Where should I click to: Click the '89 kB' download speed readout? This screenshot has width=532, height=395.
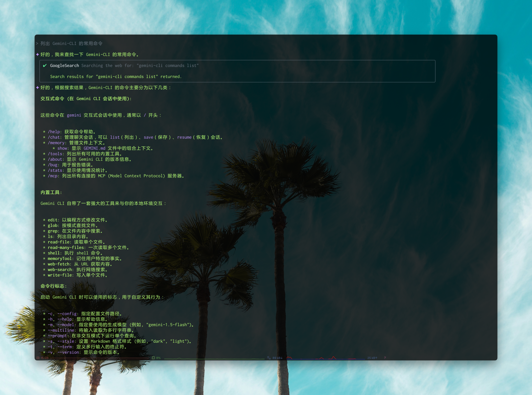coord(277,358)
